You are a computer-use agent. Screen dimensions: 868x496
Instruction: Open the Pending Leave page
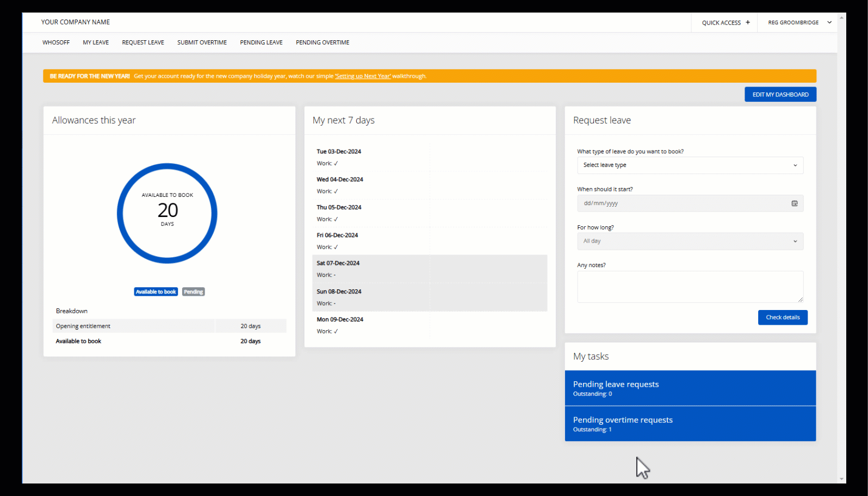pyautogui.click(x=261, y=42)
